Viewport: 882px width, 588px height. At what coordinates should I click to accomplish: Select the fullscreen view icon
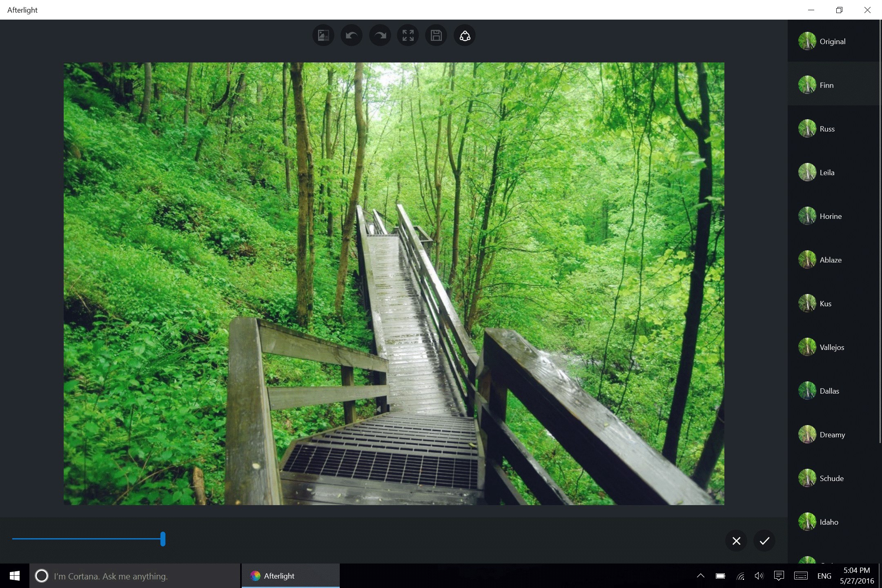coord(408,36)
